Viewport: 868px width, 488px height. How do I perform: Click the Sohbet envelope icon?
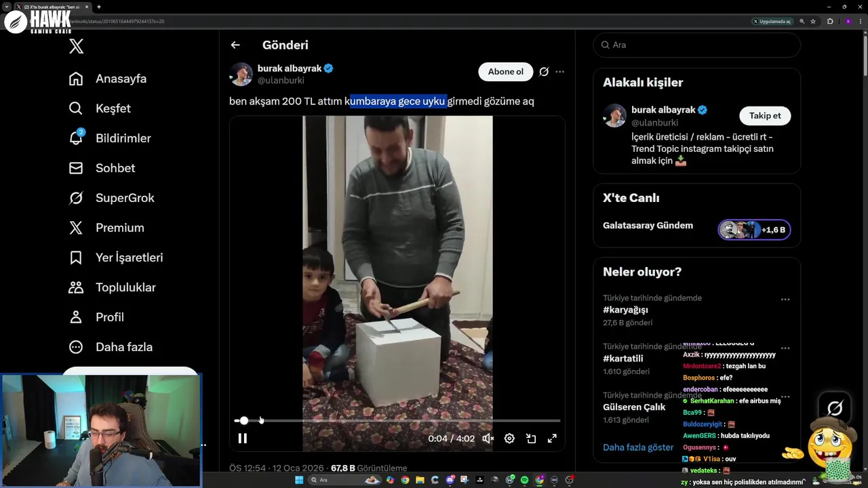[76, 168]
